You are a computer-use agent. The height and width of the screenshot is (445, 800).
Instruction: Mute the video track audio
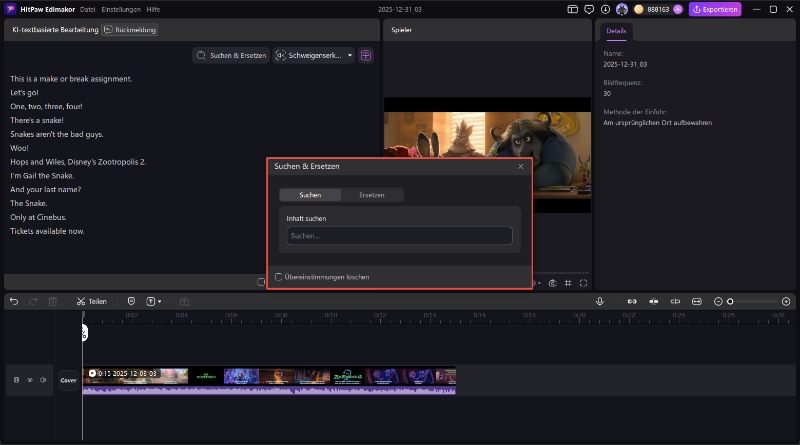point(43,380)
